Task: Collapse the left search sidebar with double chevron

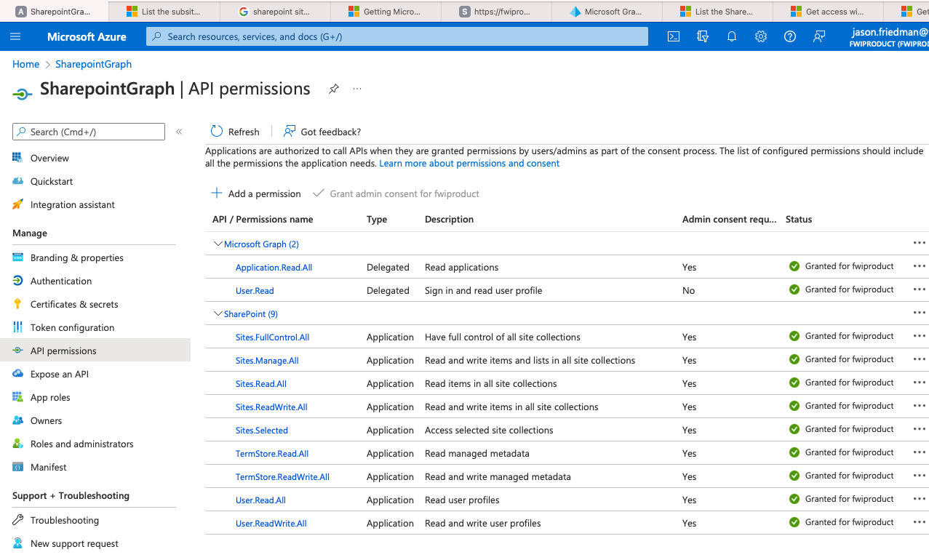Action: 179,132
